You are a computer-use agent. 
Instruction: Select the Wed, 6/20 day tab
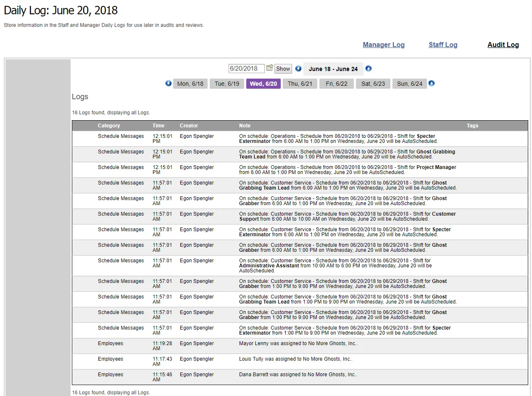point(263,84)
